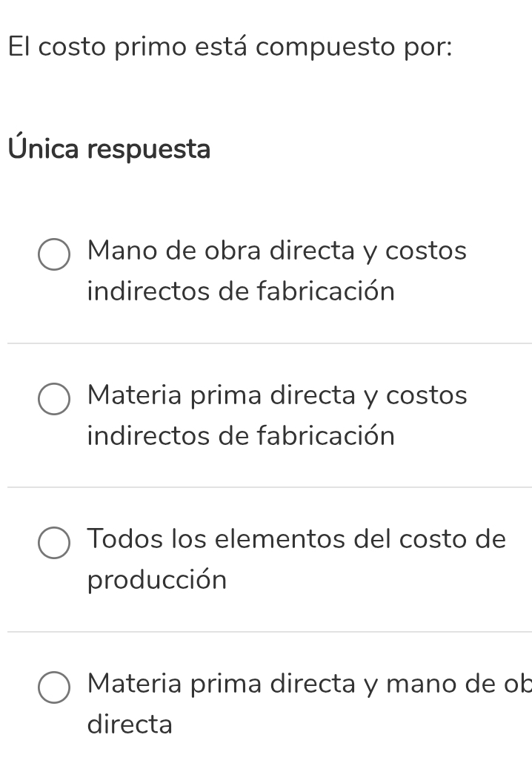Mark the last answer option's radio circle
The height and width of the screenshot is (772, 532).
pyautogui.click(x=55, y=688)
